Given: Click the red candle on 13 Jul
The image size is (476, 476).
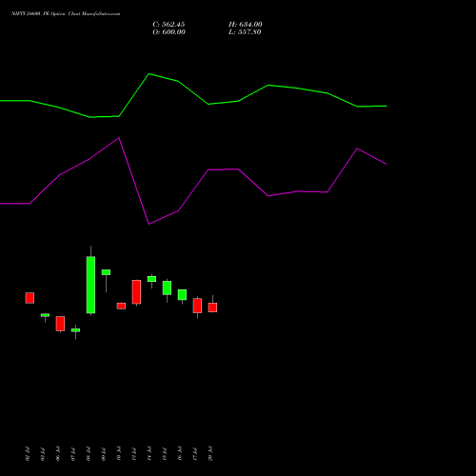Looking at the screenshot, I should [x=136, y=292].
